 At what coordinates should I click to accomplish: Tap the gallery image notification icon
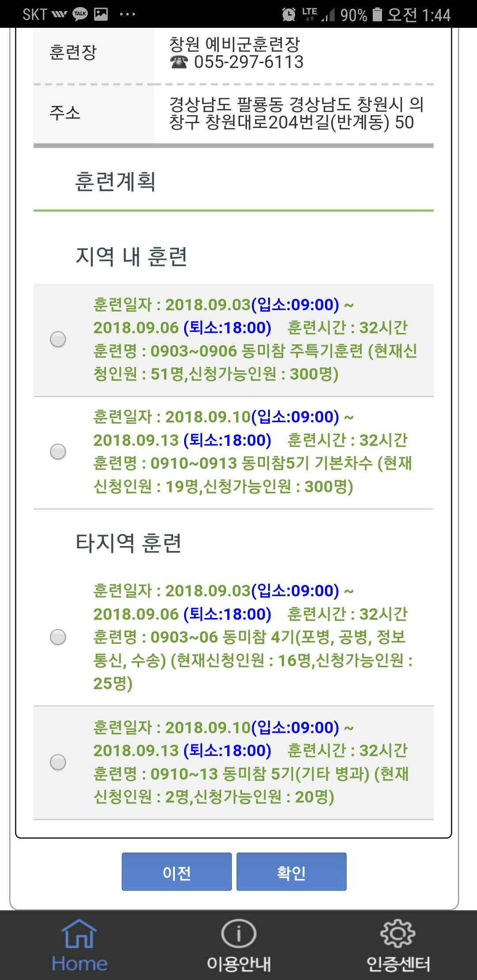pyautogui.click(x=101, y=14)
